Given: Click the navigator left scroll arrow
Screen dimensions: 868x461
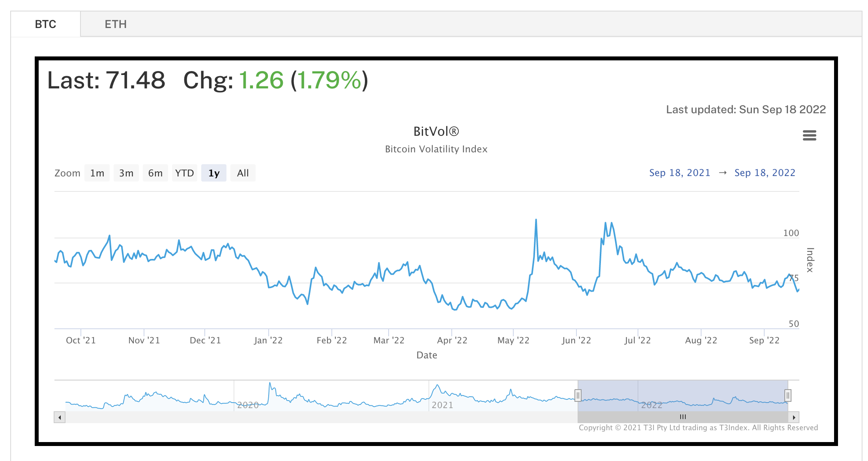Looking at the screenshot, I should point(60,417).
